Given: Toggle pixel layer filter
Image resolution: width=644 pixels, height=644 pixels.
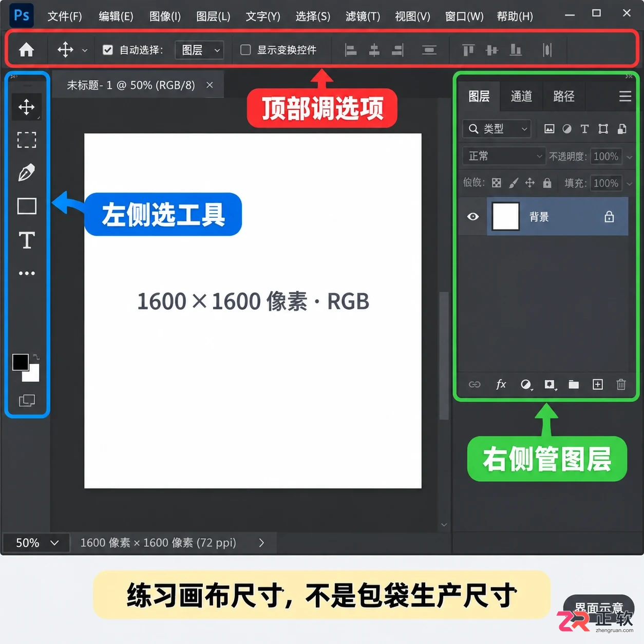Looking at the screenshot, I should click(x=550, y=129).
